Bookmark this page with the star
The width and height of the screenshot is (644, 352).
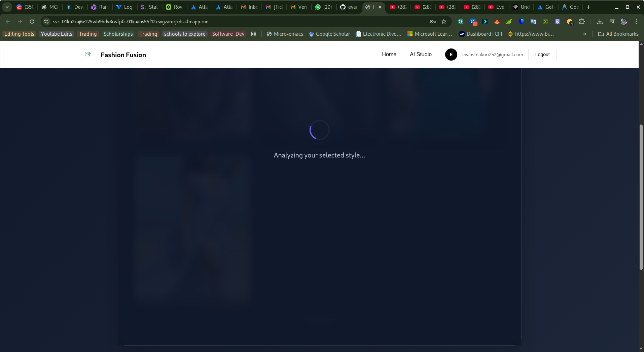pos(444,22)
